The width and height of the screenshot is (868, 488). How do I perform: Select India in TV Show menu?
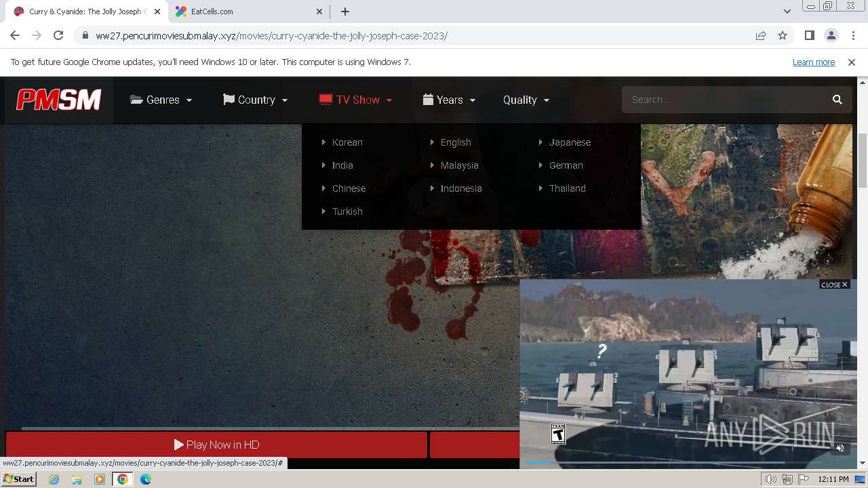[x=342, y=165]
